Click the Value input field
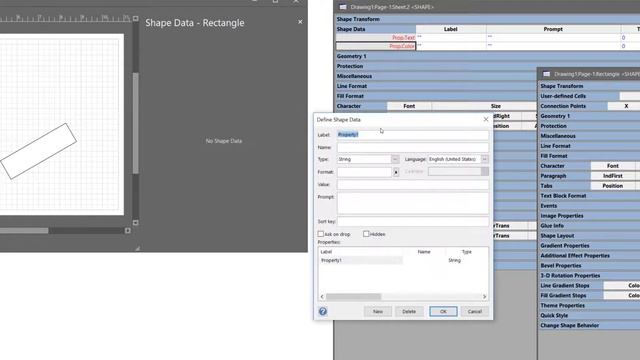Screen dimensions: 640x360 [x=413, y=184]
